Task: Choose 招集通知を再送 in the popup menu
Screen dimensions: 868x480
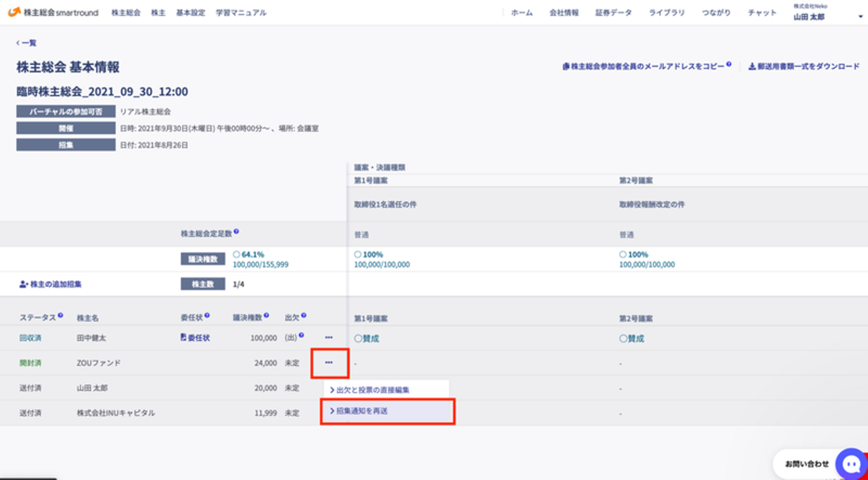Action: click(x=388, y=411)
